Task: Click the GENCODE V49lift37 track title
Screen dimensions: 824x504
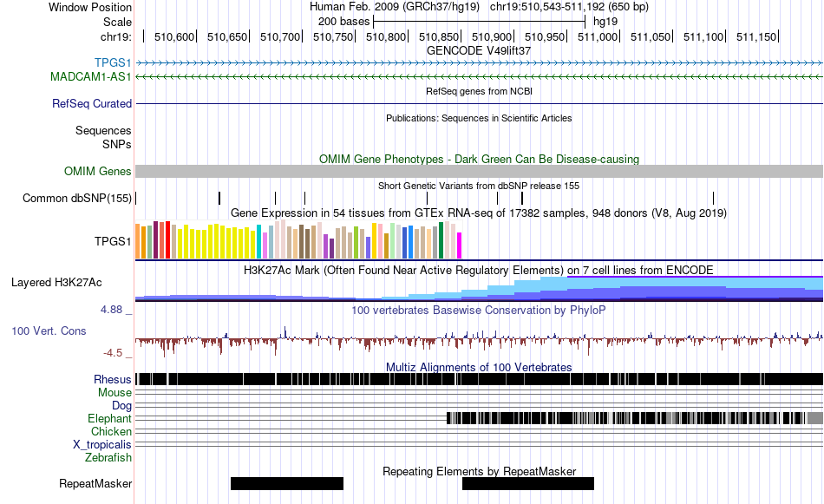Action: (479, 50)
